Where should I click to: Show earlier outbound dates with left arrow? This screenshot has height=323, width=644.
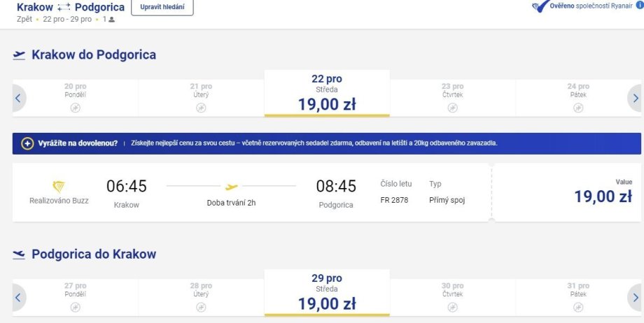pos(18,99)
